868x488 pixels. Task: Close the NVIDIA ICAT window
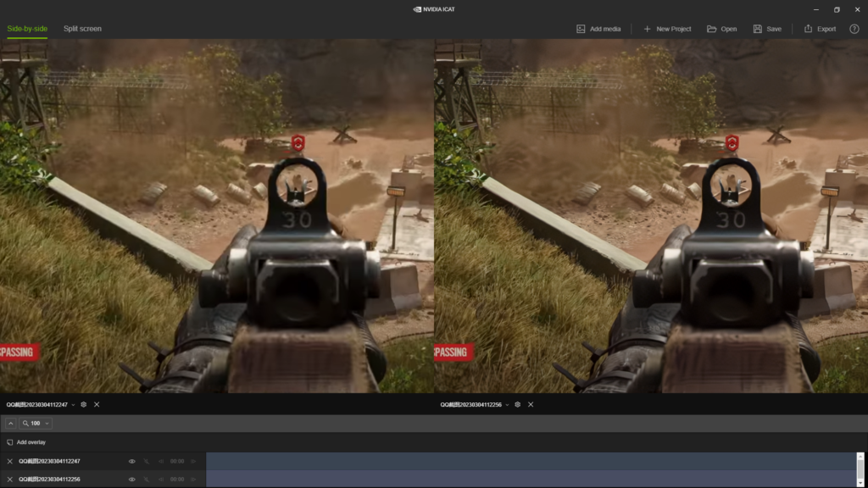pos(858,9)
